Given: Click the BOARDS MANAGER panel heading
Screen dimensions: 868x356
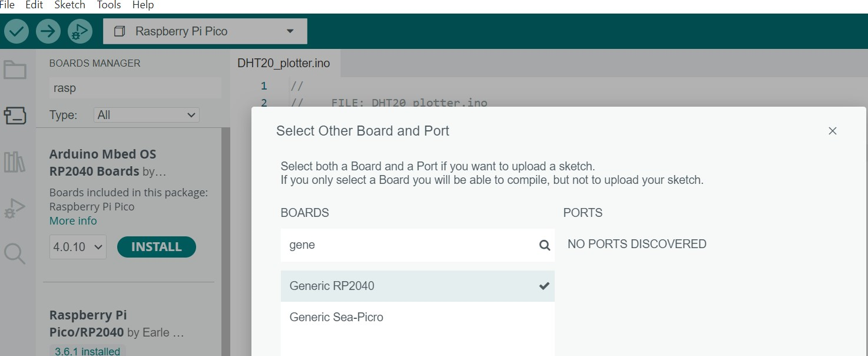Looking at the screenshot, I should (x=95, y=63).
